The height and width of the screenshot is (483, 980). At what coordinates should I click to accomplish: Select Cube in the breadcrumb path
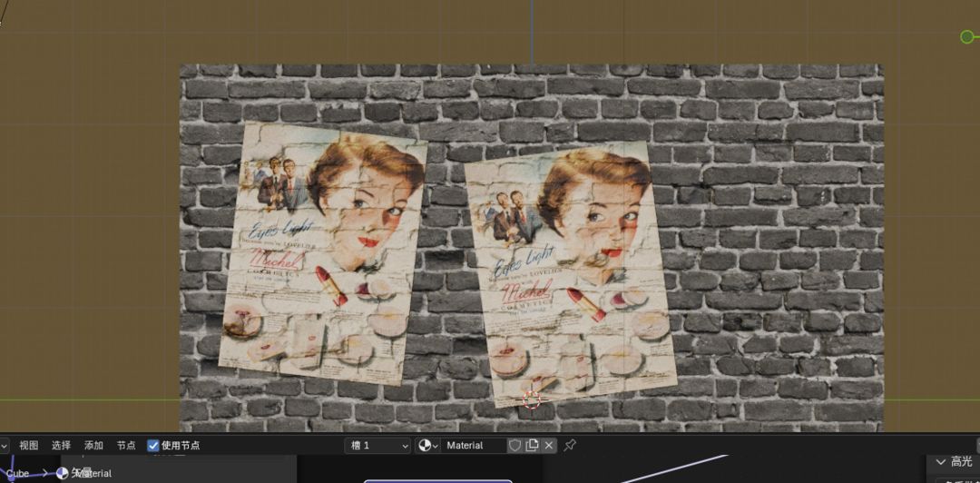click(x=17, y=474)
